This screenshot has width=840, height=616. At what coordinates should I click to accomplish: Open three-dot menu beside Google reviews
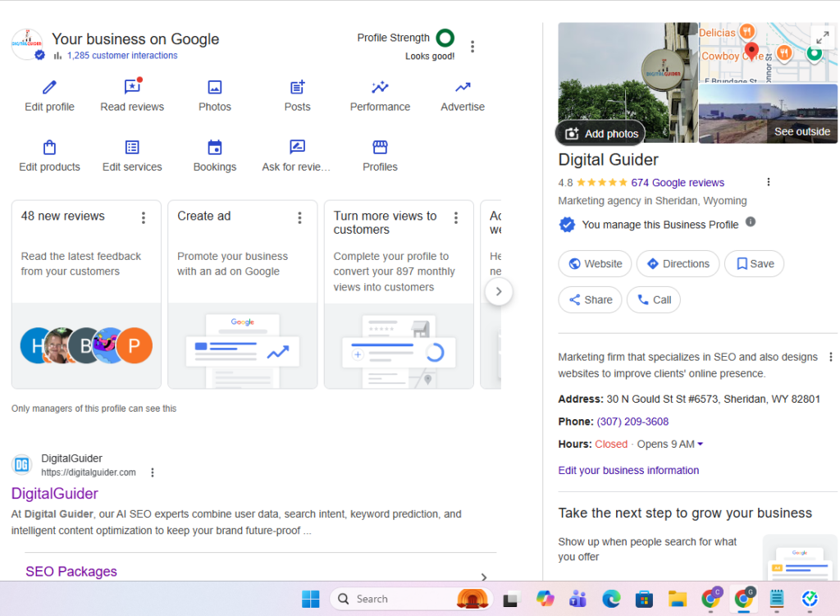point(768,182)
